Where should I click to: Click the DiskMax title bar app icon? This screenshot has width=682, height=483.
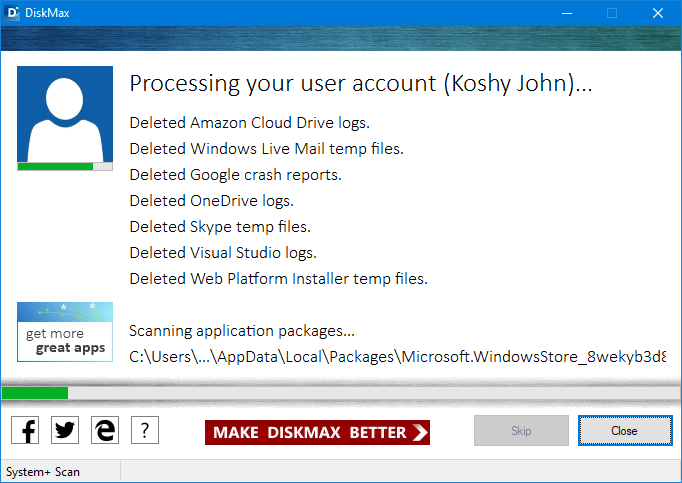(12, 13)
